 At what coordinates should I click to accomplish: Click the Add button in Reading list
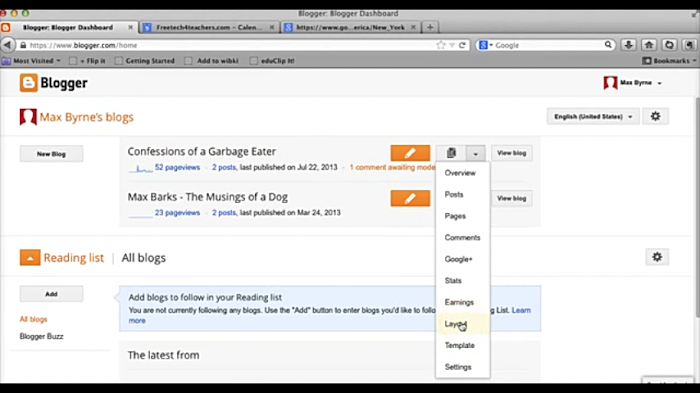point(51,294)
